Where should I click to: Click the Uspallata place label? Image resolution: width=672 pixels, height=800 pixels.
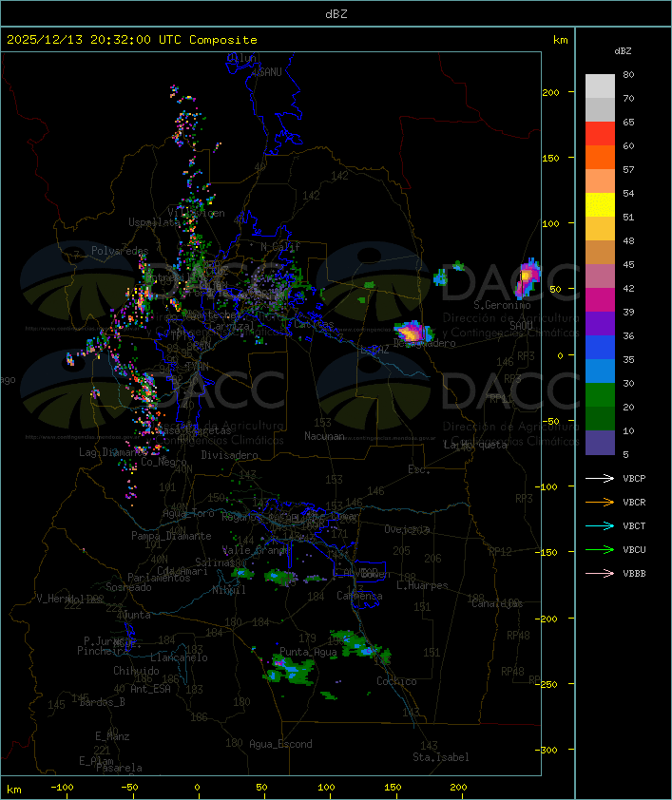click(x=154, y=222)
